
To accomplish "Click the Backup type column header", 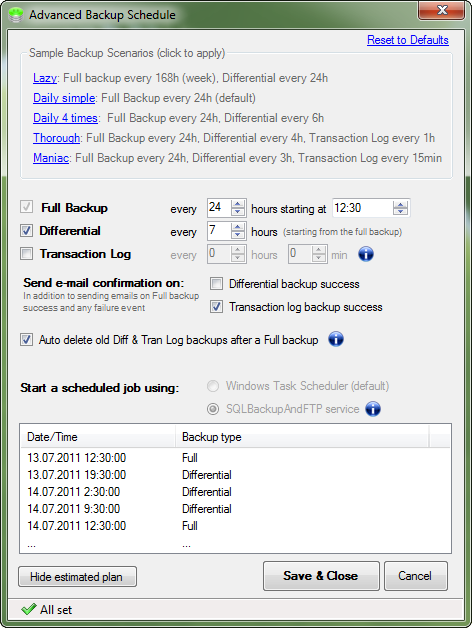I will [x=302, y=437].
